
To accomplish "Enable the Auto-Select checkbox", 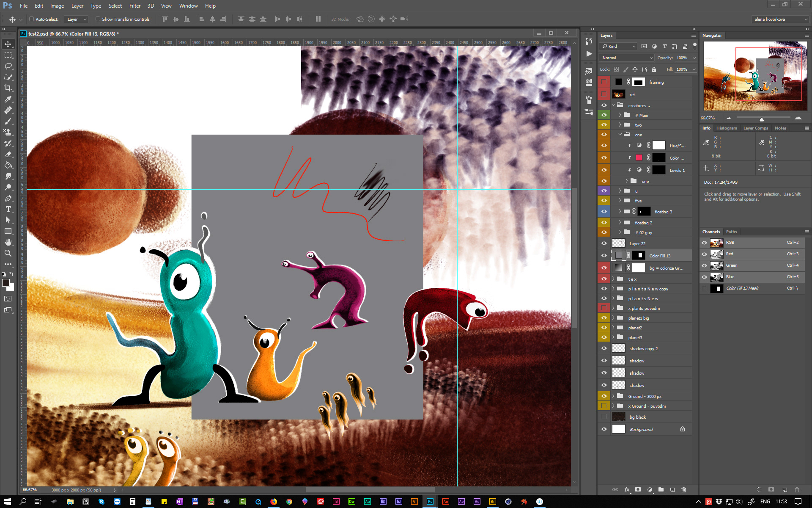I will tap(31, 19).
